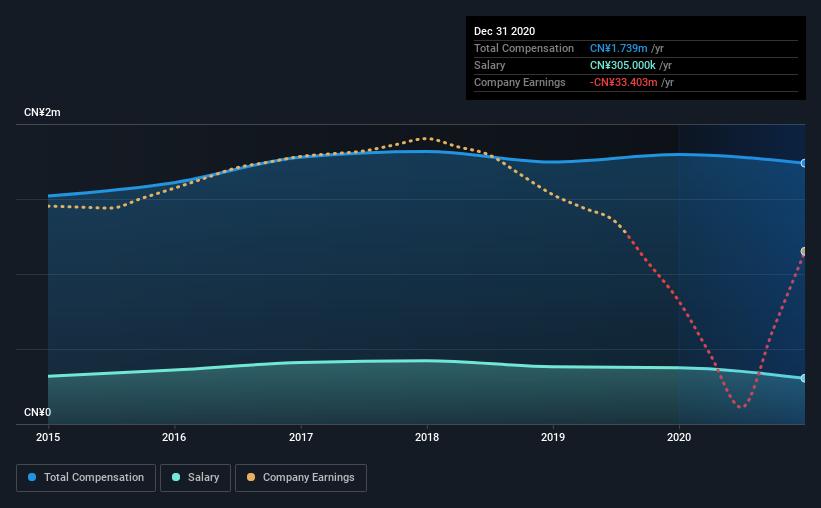This screenshot has height=508, width=821.
Task: Click the red earnings trough after 2020
Action: (x=741, y=406)
